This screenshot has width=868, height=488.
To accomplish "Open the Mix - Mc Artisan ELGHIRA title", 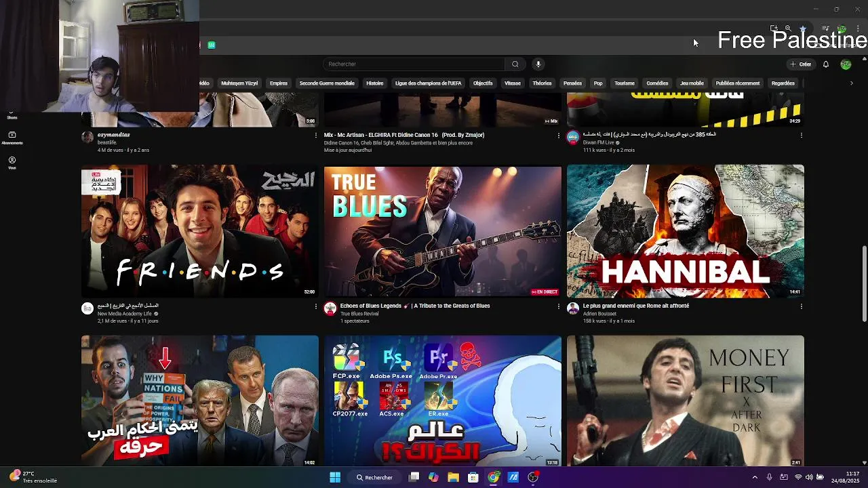I will pos(404,135).
